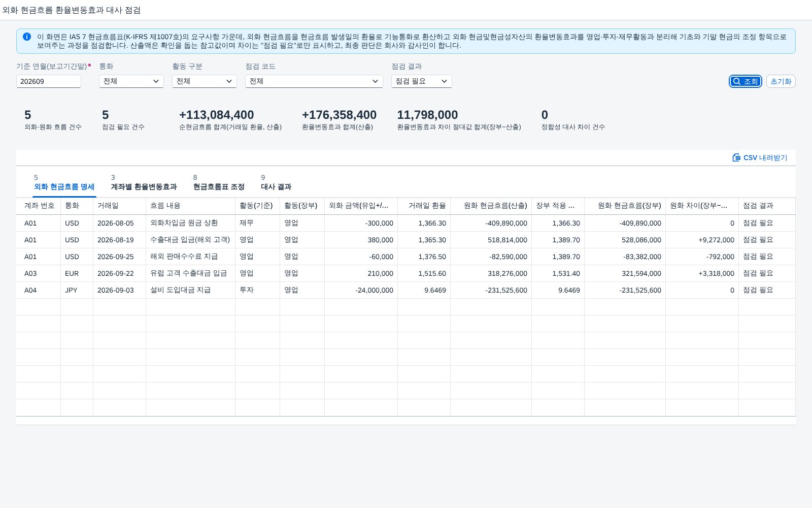Click the magnifier icon on 조회 button

(737, 81)
